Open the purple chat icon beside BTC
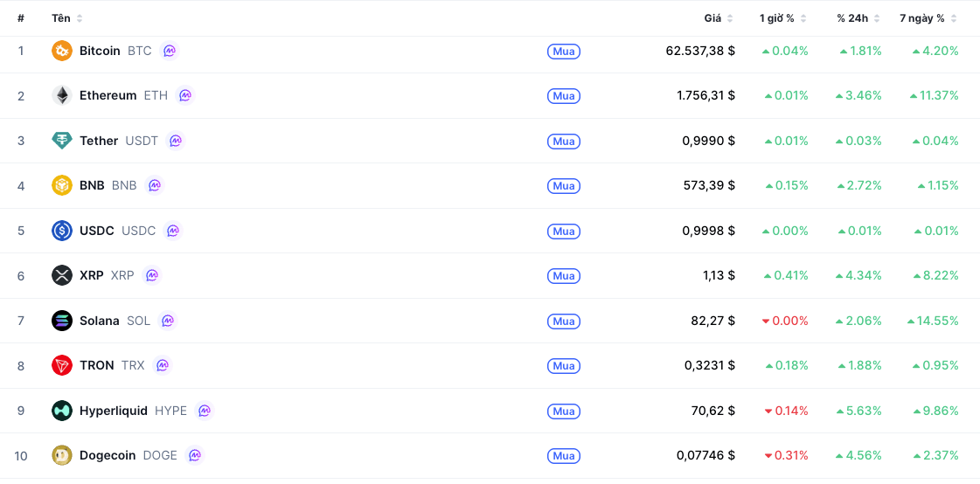The height and width of the screenshot is (484, 980). [x=170, y=51]
